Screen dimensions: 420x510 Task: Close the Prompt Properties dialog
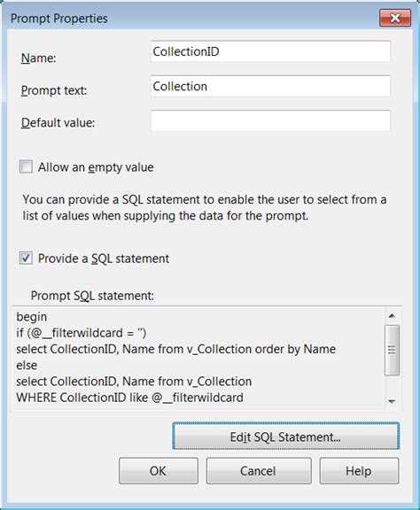click(395, 18)
